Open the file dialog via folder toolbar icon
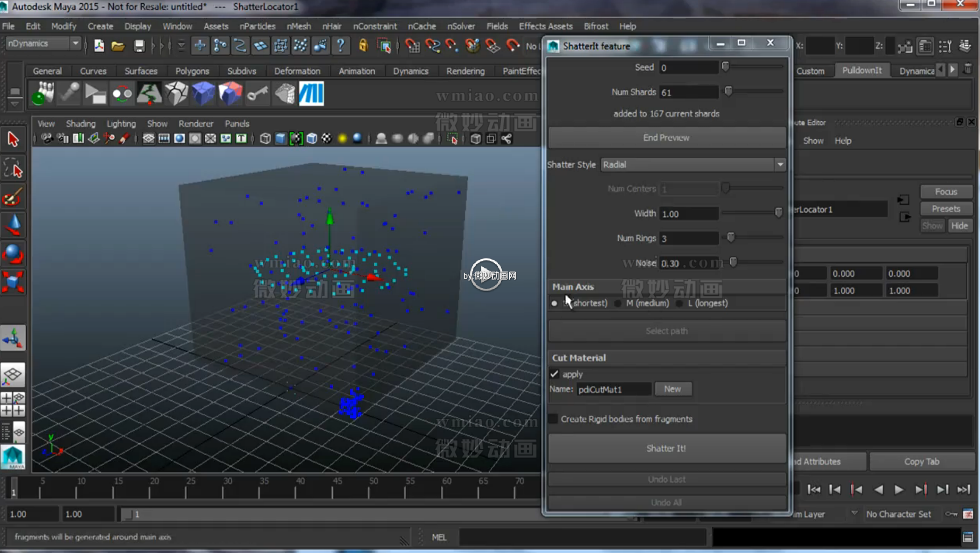This screenshot has width=980, height=553. pyautogui.click(x=118, y=46)
